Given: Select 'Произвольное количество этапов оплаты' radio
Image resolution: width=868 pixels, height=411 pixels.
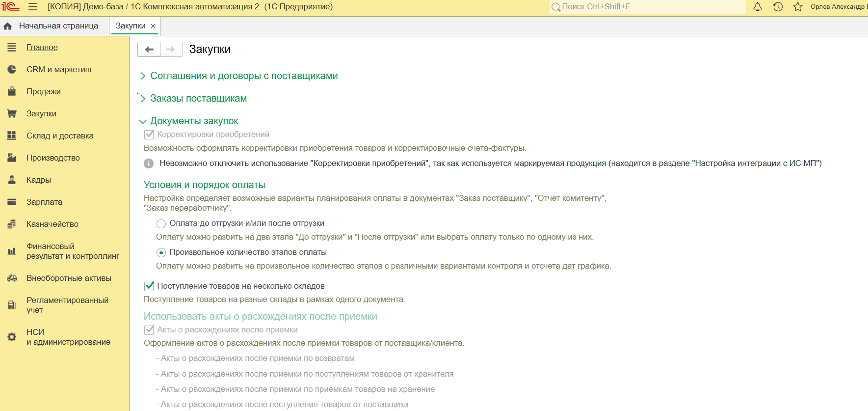Looking at the screenshot, I should (161, 253).
